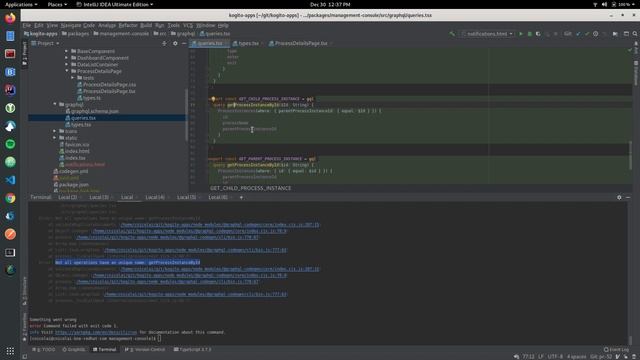The image size is (640, 360).
Task: Expand DashboardComponent folder
Action: [67, 58]
